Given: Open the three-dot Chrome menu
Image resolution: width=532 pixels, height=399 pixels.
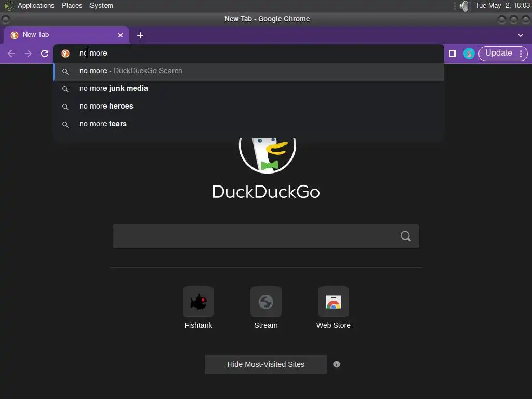Looking at the screenshot, I should coord(521,54).
